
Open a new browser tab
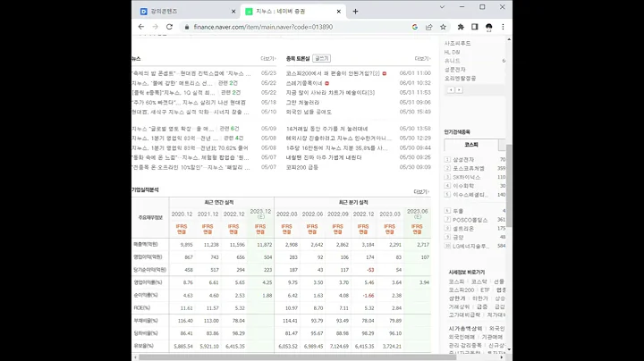pos(355,12)
